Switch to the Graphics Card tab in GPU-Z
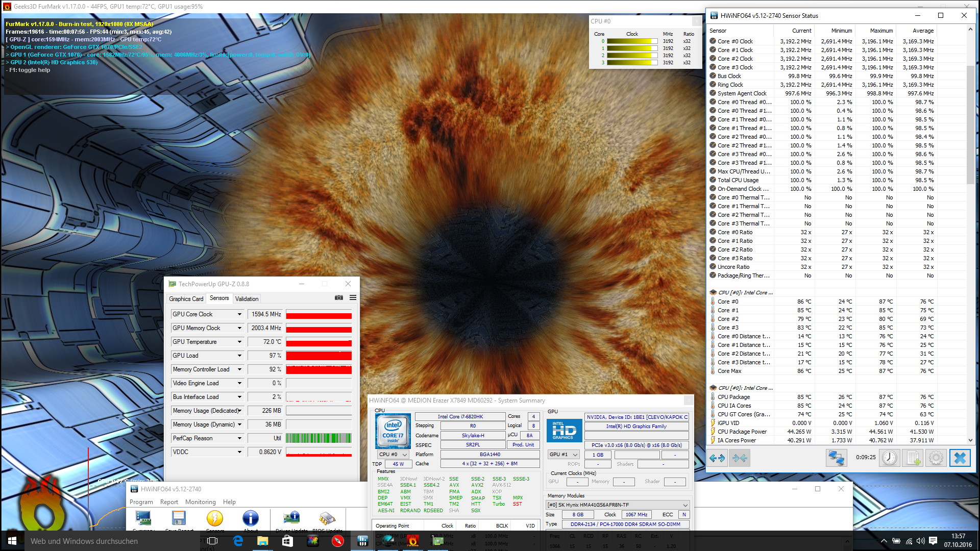Image resolution: width=980 pixels, height=551 pixels. [186, 299]
